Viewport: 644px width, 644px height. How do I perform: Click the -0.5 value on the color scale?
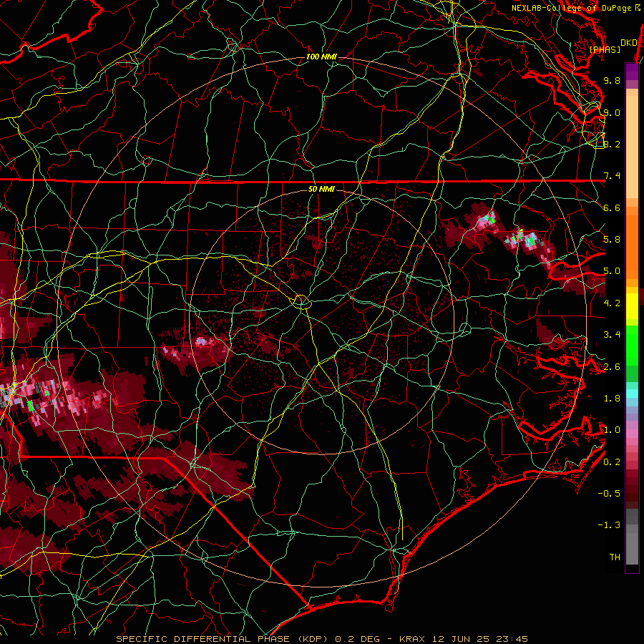point(609,494)
